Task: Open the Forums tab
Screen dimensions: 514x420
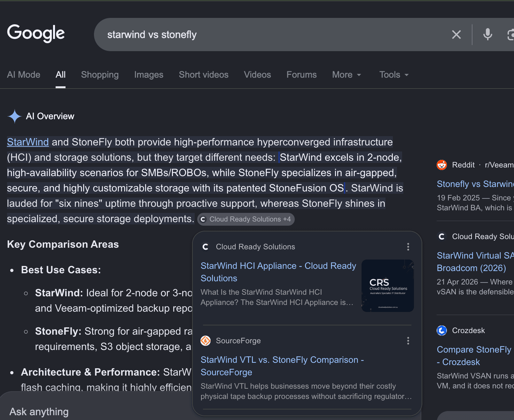Action: click(301, 75)
